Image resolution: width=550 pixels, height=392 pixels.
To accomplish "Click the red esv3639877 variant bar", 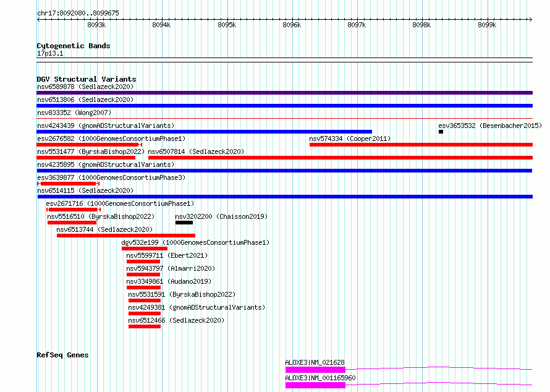I will pyautogui.click(x=69, y=184).
